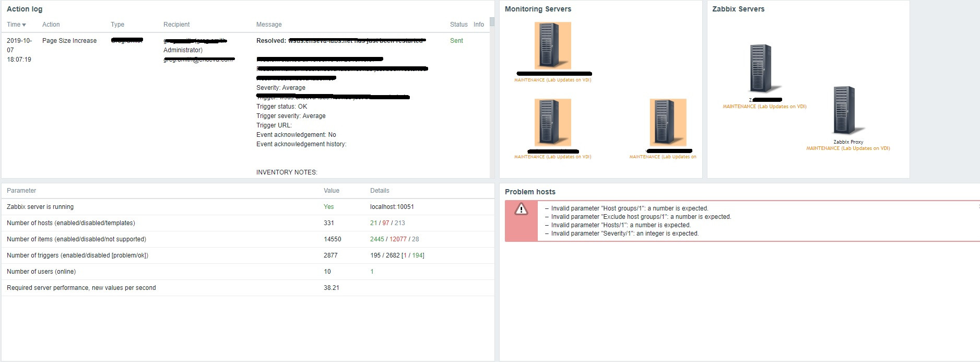Click the Action log widget title
The width and height of the screenshot is (980, 362).
(x=25, y=9)
